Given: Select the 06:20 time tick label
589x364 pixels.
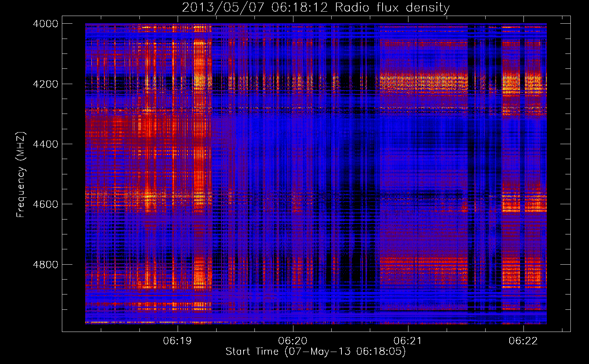Looking at the screenshot, I should (293, 341).
